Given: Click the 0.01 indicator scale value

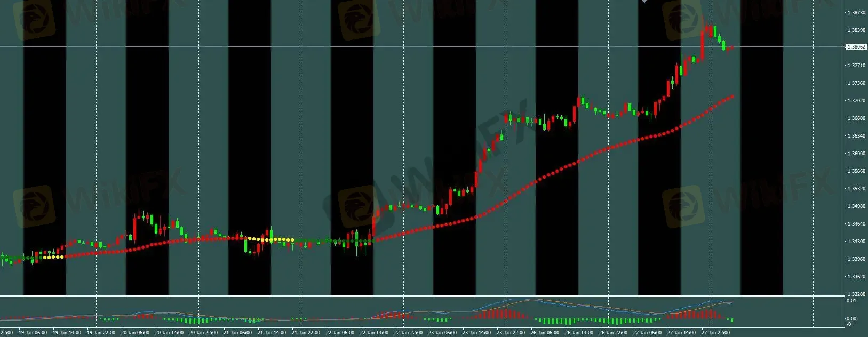Looking at the screenshot, I should pos(852,301).
